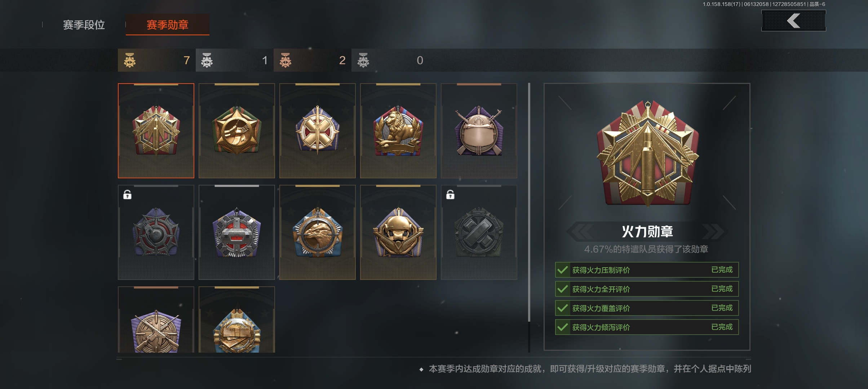868x389 pixels.
Task: Select the golden lion medal
Action: pyautogui.click(x=398, y=131)
